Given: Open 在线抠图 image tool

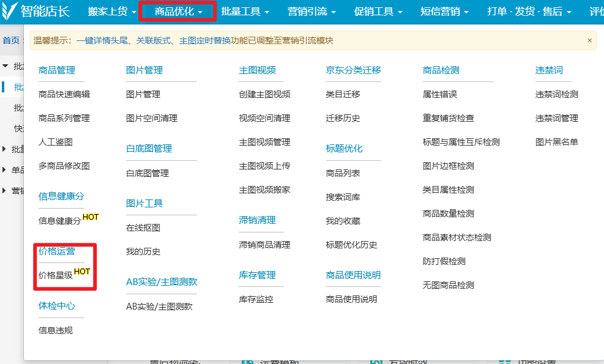Looking at the screenshot, I should tap(143, 228).
